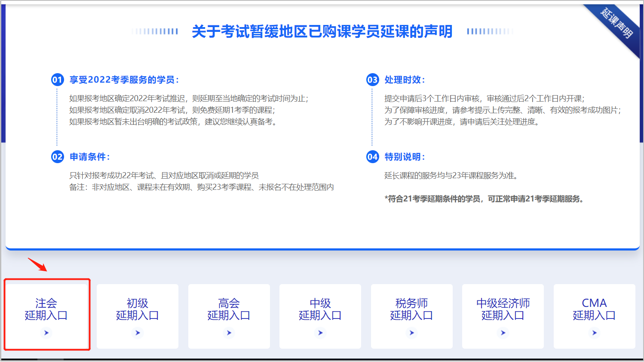
Task: Click the 04 number badge beside 特别说明
Action: (x=372, y=157)
